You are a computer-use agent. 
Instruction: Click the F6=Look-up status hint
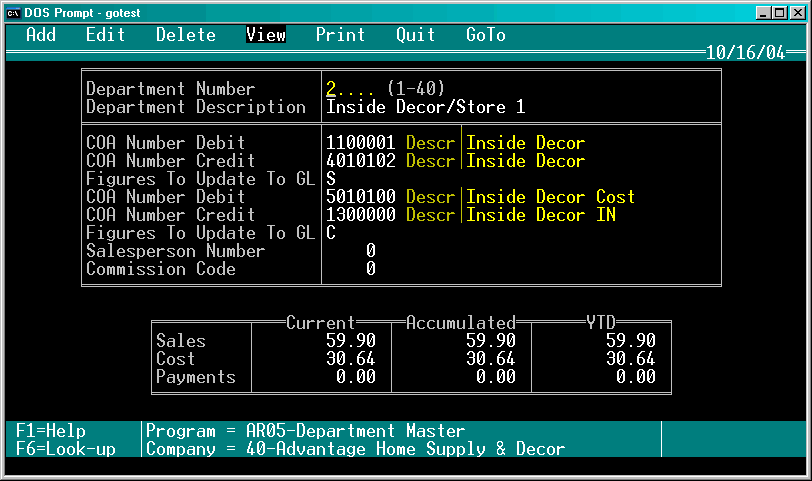[x=66, y=449]
